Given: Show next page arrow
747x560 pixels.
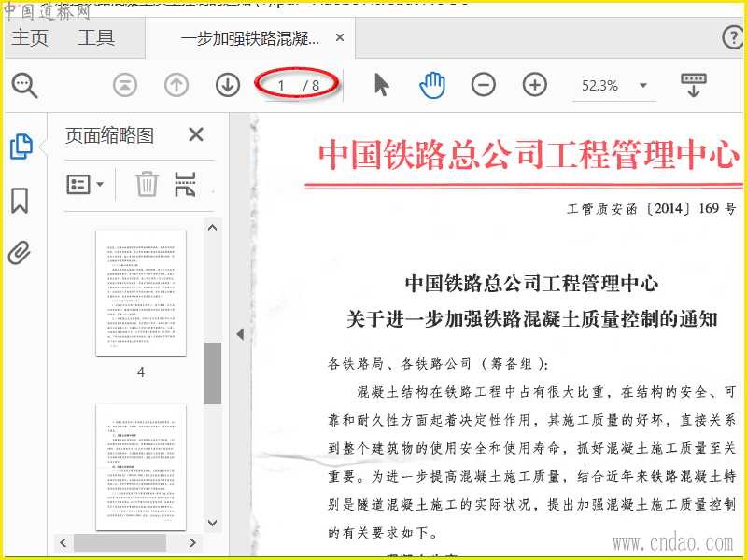Looking at the screenshot, I should tap(227, 85).
